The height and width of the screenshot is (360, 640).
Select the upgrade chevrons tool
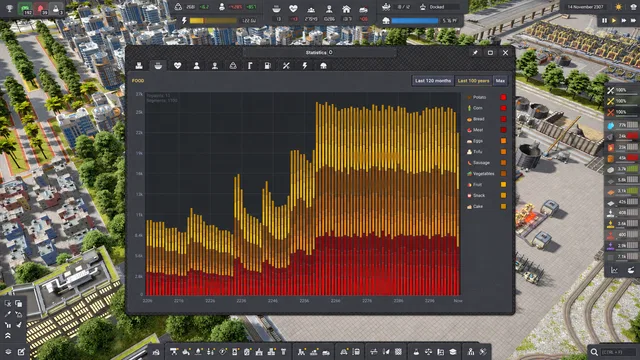pyautogui.click(x=8, y=336)
